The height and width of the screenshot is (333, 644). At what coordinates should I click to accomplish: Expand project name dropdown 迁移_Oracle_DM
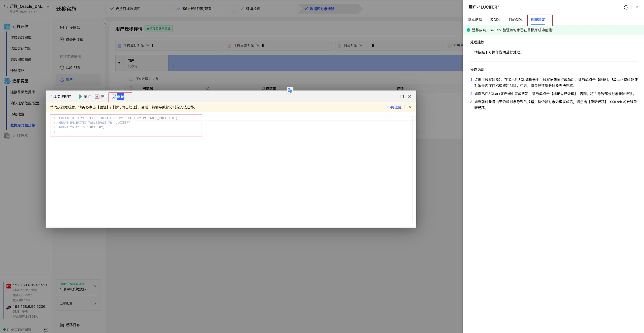click(x=48, y=7)
